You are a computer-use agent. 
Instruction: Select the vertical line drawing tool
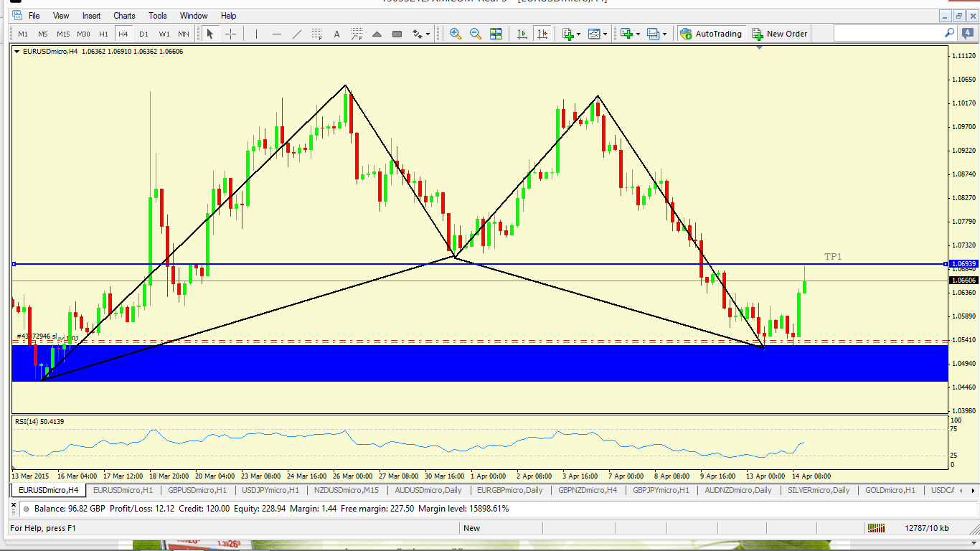256,34
